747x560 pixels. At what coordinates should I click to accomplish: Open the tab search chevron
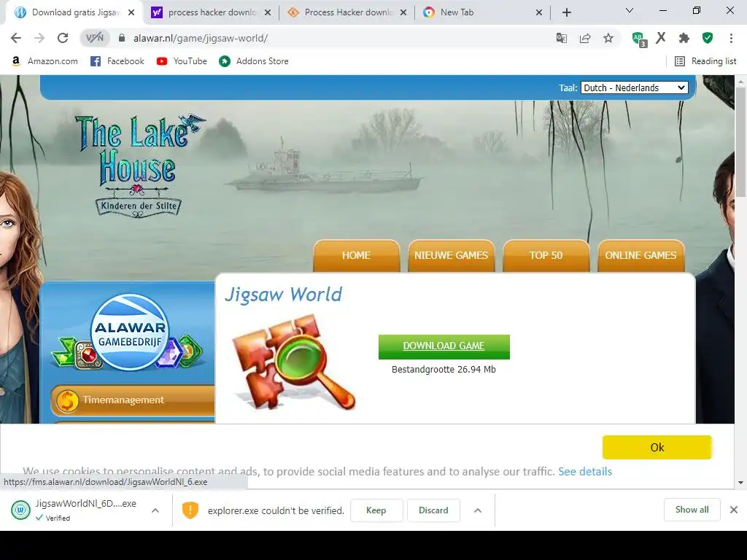(x=630, y=10)
